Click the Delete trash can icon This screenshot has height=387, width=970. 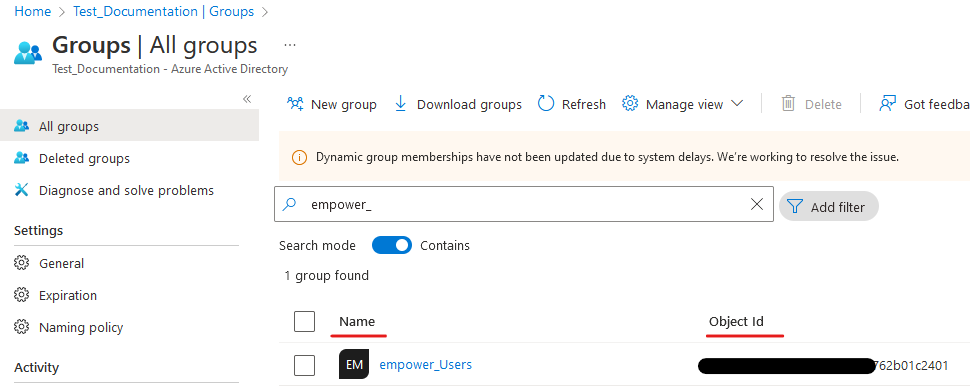click(788, 104)
